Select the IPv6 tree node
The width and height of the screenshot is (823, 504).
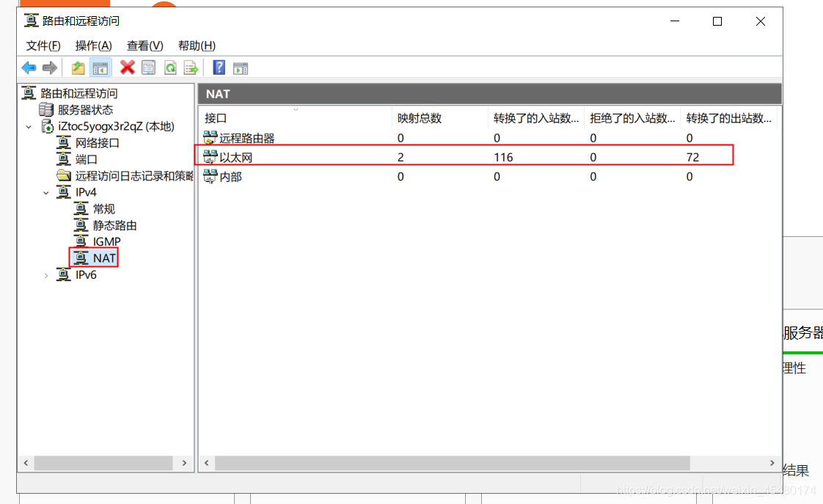coord(86,274)
